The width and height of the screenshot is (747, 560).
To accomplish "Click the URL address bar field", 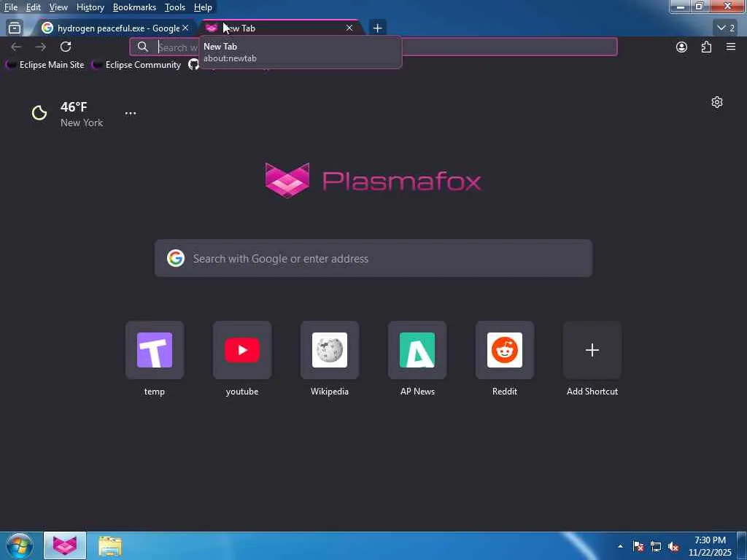I will [x=373, y=47].
